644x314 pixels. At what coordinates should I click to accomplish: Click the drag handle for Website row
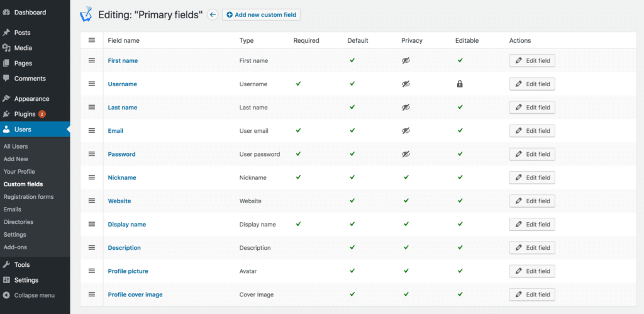[92, 201]
